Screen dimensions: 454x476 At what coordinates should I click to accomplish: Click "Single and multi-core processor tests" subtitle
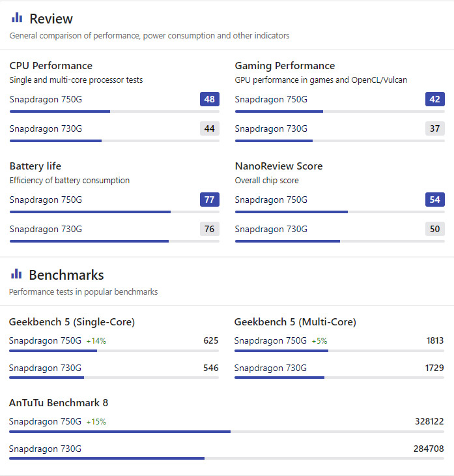coord(76,80)
